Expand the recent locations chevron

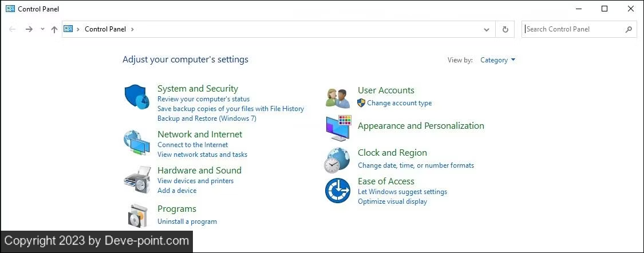click(x=42, y=29)
